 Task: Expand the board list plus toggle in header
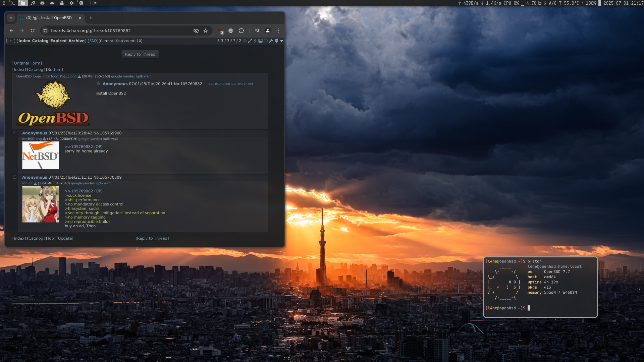(x=11, y=41)
